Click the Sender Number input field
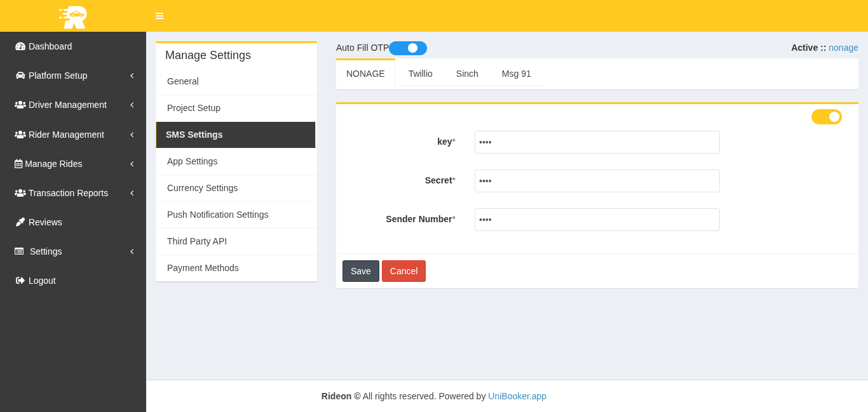Viewport: 868px width, 412px height. pos(597,220)
